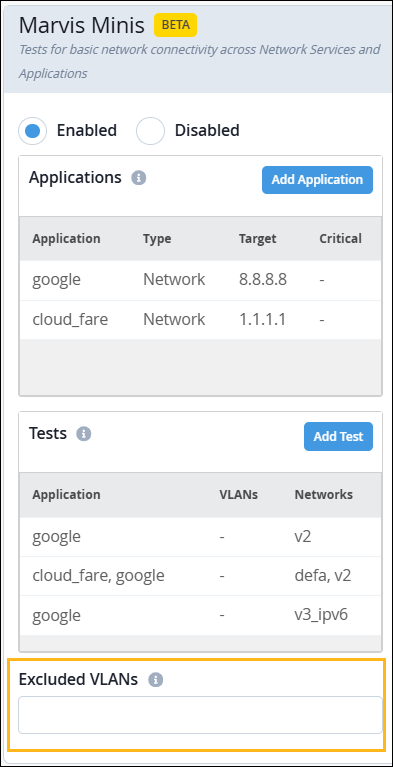The height and width of the screenshot is (767, 393).
Task: Click the Add Test button
Action: [x=338, y=436]
